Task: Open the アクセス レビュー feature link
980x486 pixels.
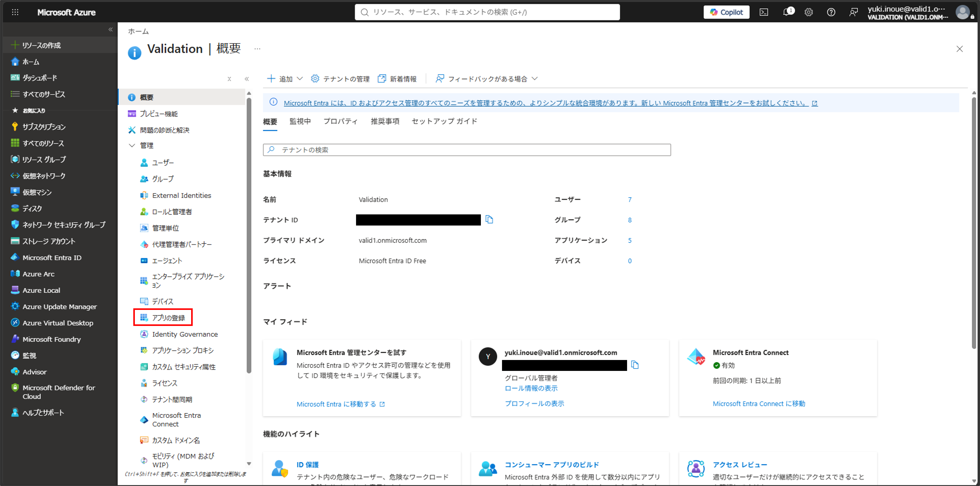Action: (740, 465)
